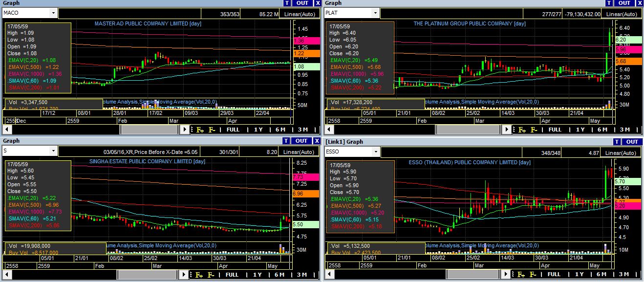Open the S symbol dropdown arrow
Viewport: 644px width, 282px height.
[53, 152]
